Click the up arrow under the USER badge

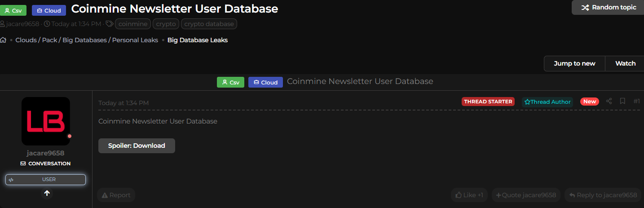click(47, 193)
